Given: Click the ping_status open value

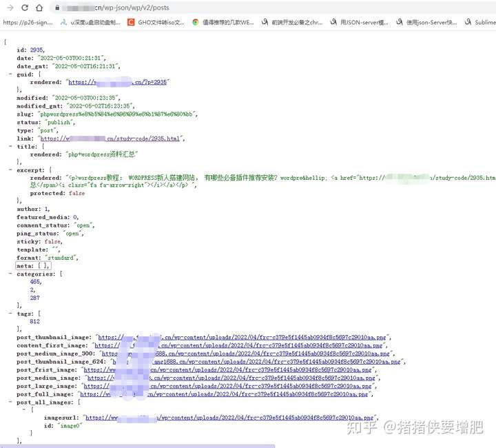Looking at the screenshot, I should 72,234.
